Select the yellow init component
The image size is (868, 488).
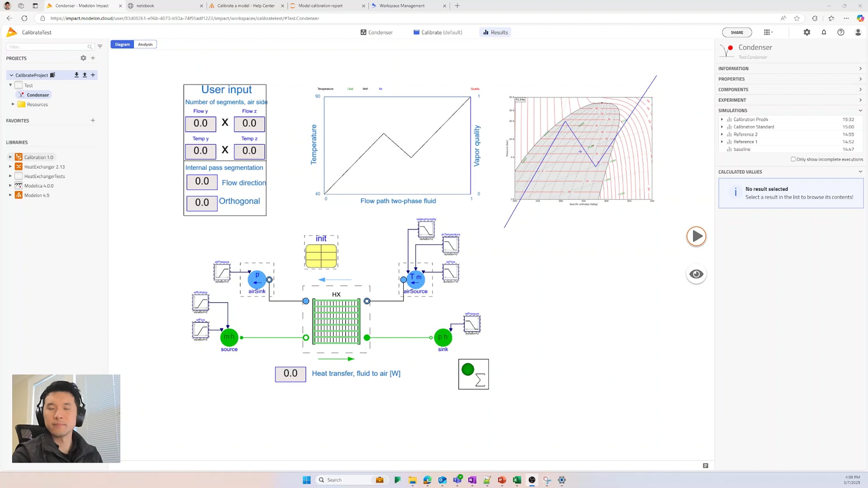(321, 256)
